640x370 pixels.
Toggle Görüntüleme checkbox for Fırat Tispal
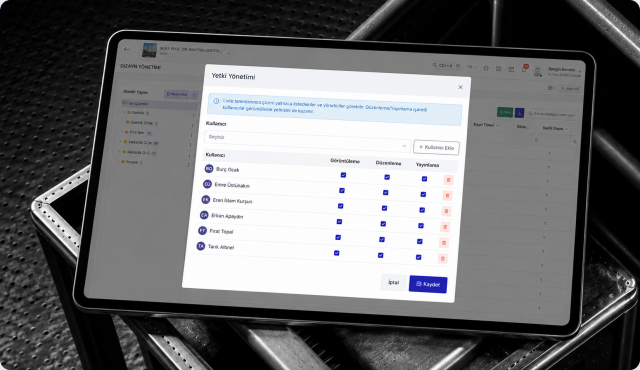tap(338, 237)
